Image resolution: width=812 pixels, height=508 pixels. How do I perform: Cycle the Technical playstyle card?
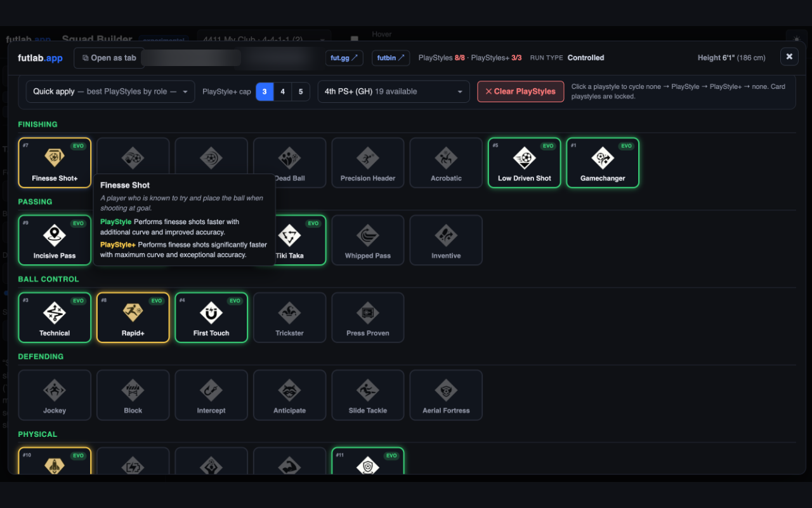(x=55, y=317)
